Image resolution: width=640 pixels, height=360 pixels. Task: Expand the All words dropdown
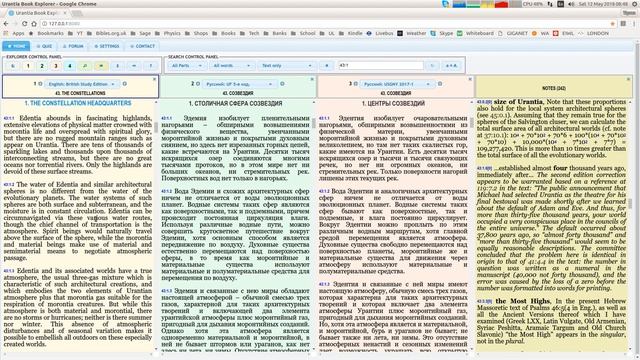coord(231,66)
